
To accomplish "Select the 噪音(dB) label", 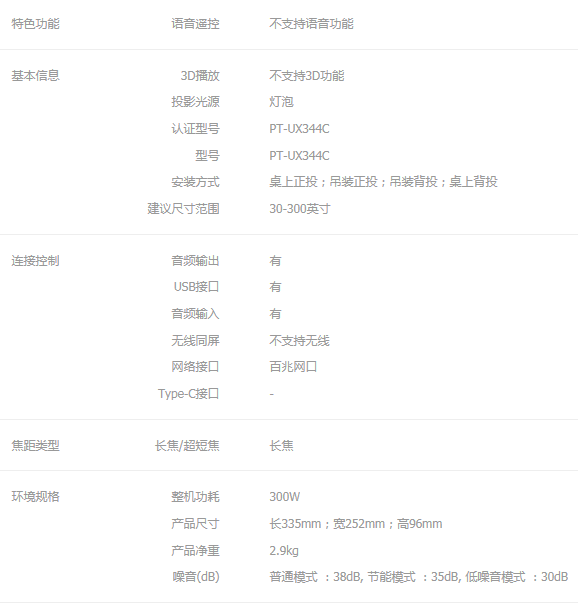I will 196,577.
